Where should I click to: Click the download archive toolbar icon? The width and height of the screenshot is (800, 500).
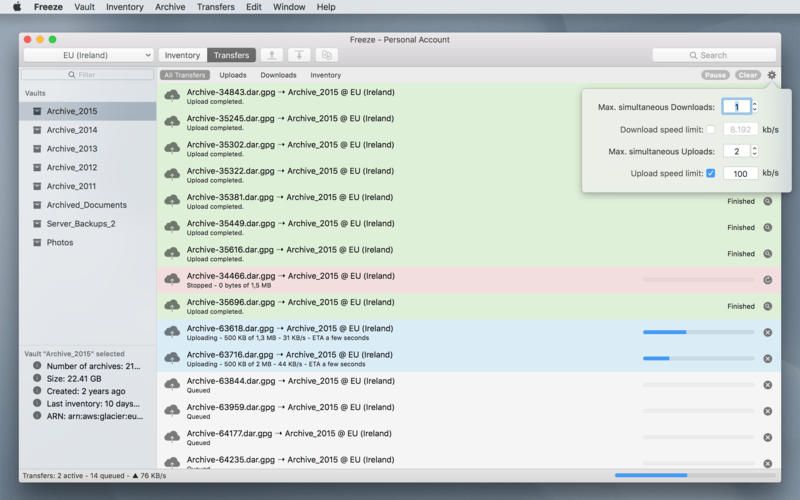299,55
